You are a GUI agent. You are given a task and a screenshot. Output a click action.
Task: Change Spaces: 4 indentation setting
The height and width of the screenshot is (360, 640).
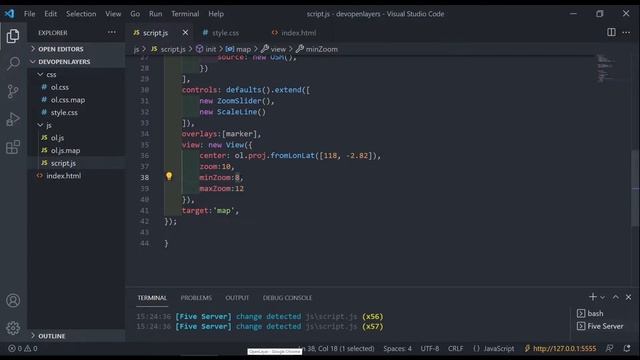click(398, 348)
